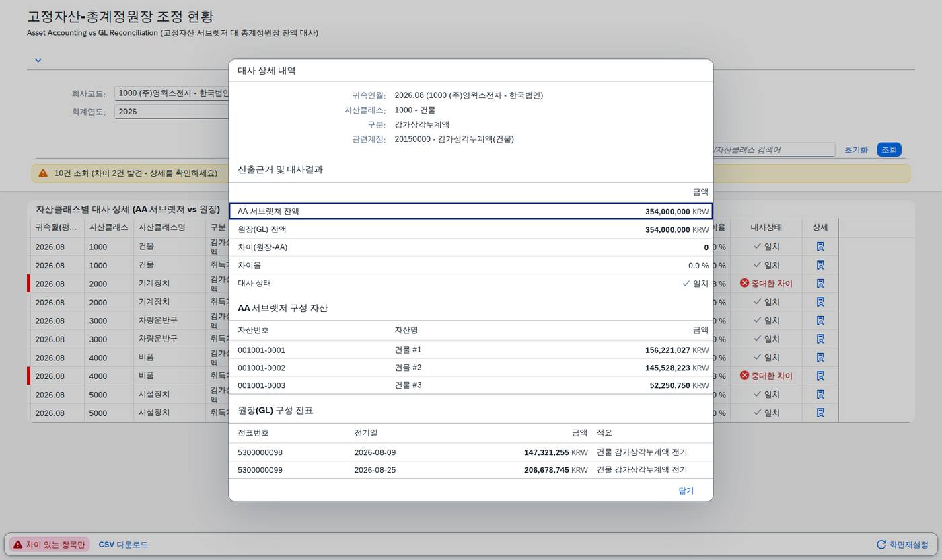Select the 대사 상태 row in the dialog
The image size is (942, 560).
click(x=471, y=283)
